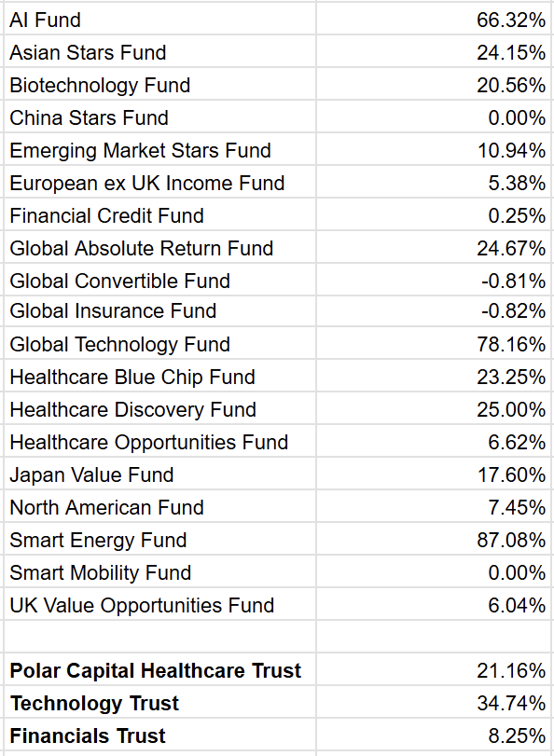Select the Japan Value Fund cell
This screenshot has width=554, height=756.
pyautogui.click(x=159, y=474)
